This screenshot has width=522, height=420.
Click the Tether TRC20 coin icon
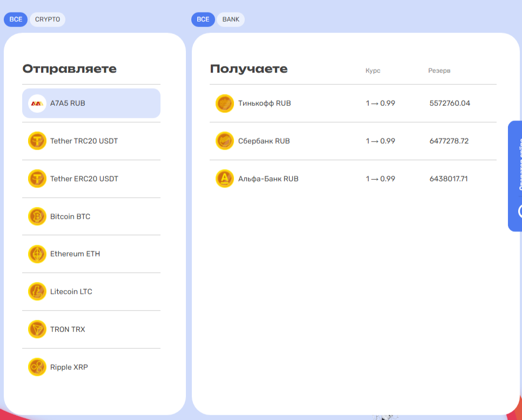[37, 141]
